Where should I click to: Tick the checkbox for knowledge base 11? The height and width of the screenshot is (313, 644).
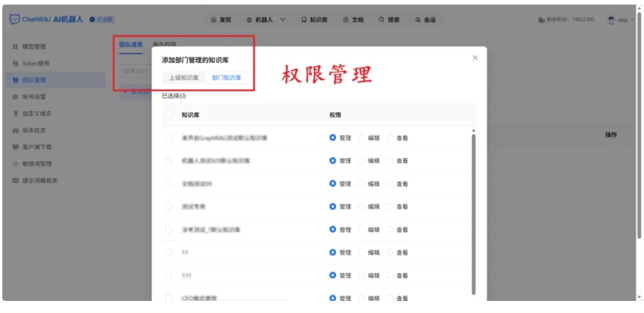tap(169, 253)
